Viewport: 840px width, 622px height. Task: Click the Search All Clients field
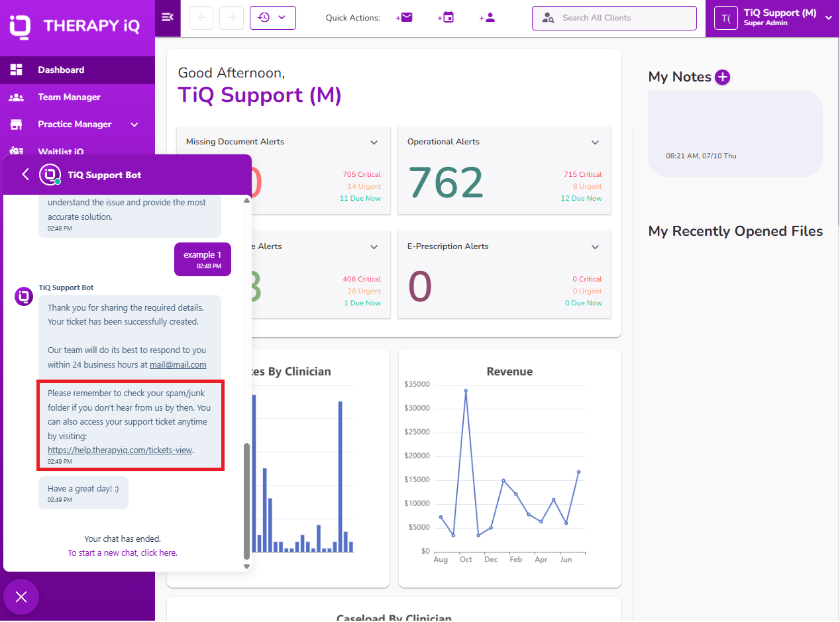(x=614, y=18)
